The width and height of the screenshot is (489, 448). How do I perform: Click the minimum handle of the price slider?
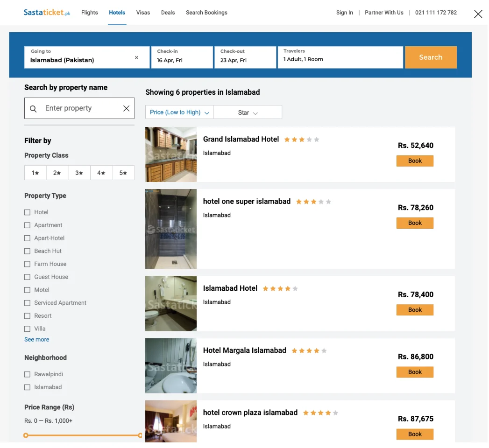click(26, 435)
